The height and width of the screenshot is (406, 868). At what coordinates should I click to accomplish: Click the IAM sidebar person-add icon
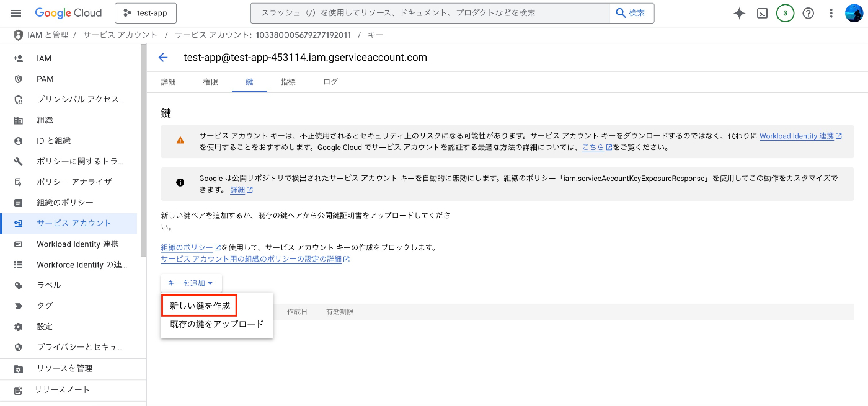[x=18, y=58]
